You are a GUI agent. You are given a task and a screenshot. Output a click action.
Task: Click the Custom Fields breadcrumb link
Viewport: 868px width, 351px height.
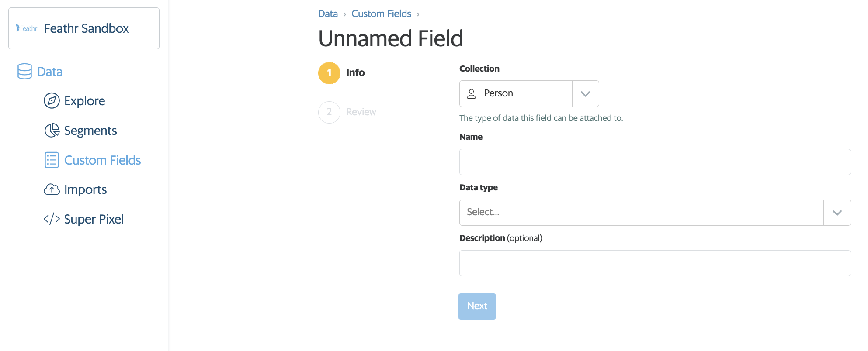(381, 14)
